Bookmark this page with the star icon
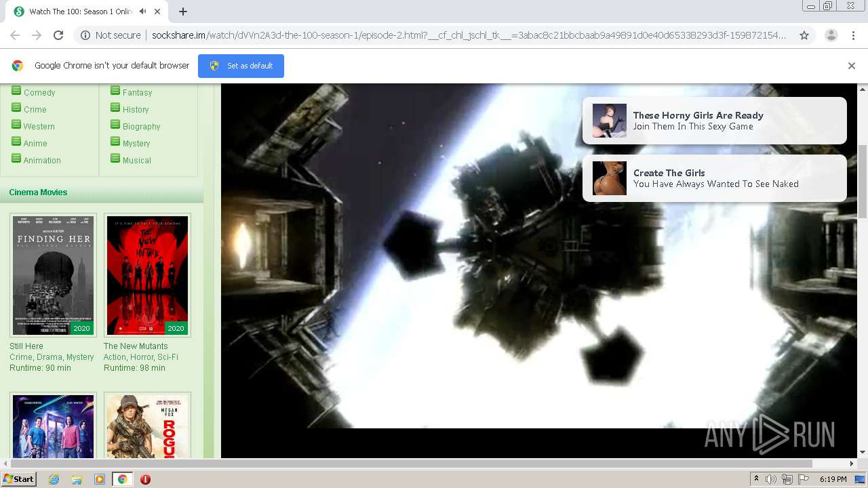 tap(804, 35)
